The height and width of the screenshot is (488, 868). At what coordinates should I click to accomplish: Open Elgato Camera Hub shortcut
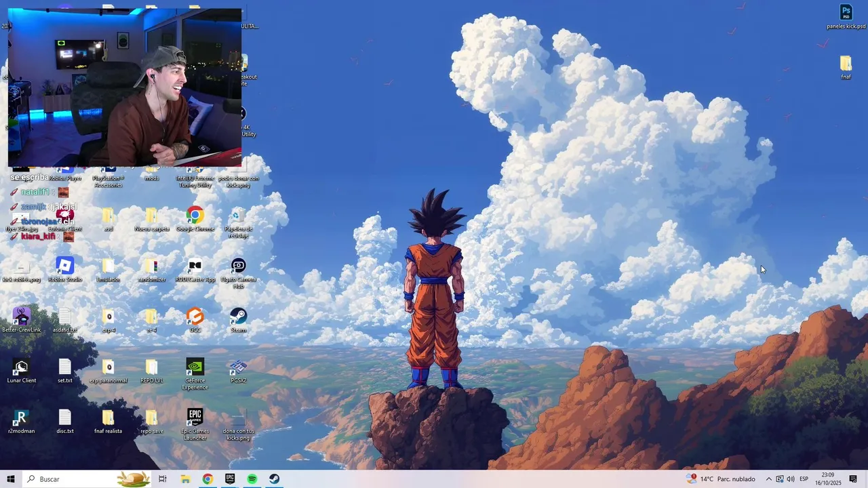coord(238,273)
